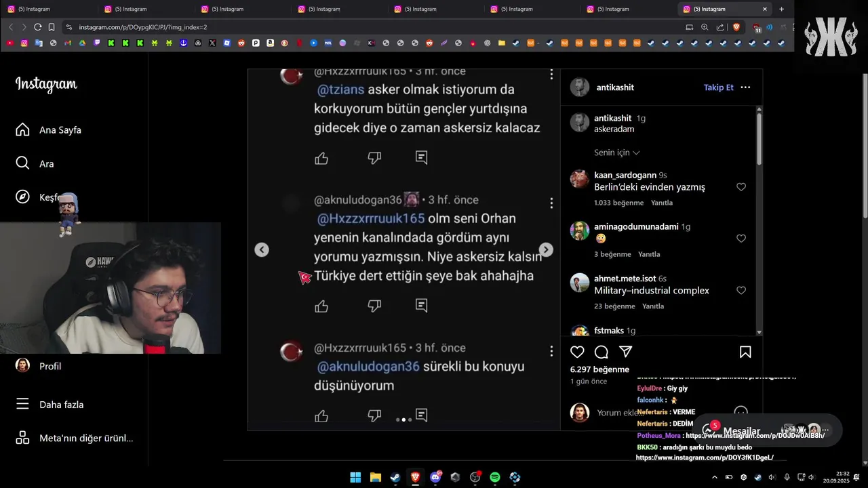Like ahmet.mete.isot's comment
This screenshot has width=868, height=488.
741,290
